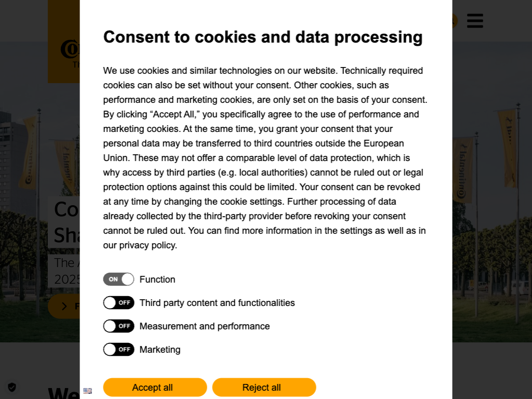Toggle the Function cookies switch
The width and height of the screenshot is (532, 399).
point(118,280)
